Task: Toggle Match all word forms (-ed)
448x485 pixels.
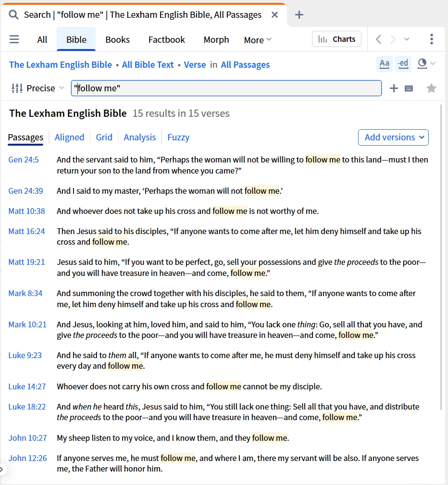Action: click(x=403, y=64)
